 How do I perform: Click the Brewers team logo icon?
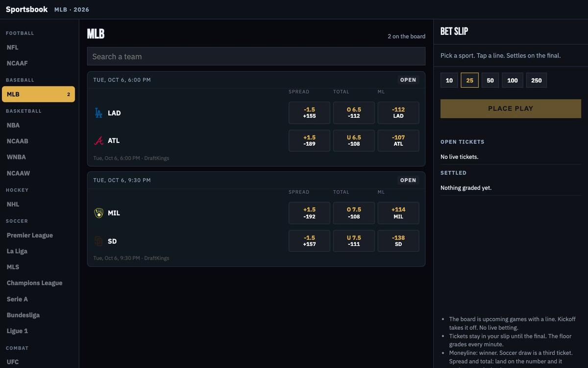[x=98, y=213]
